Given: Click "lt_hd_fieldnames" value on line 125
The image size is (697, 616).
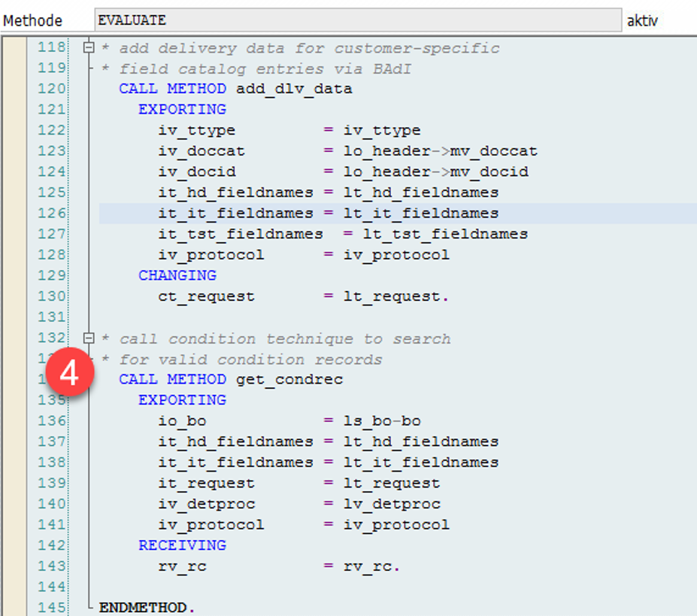Looking at the screenshot, I should [421, 193].
